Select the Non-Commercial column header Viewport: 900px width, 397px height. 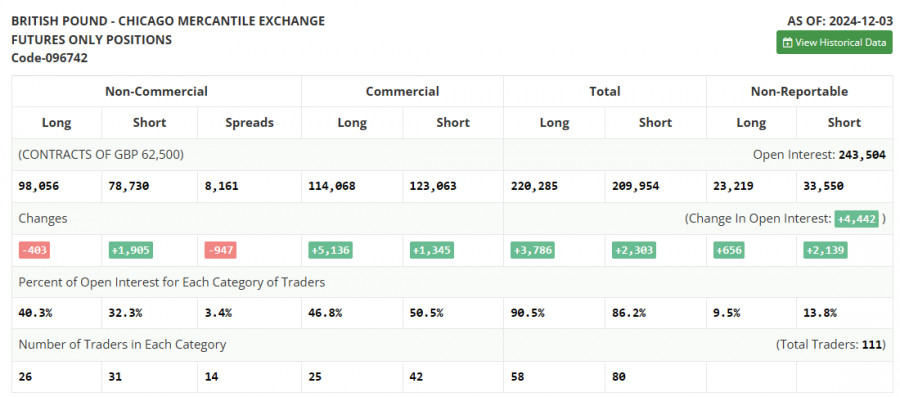(156, 91)
